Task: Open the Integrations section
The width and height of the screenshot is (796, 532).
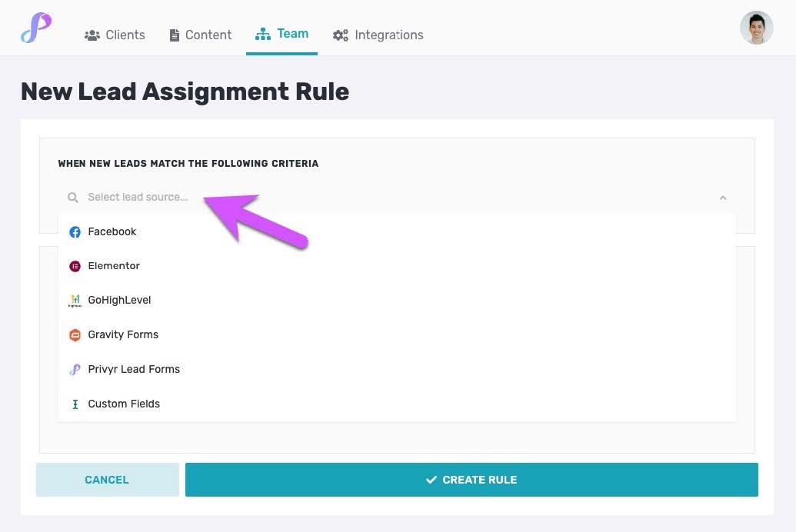Action: pos(378,35)
